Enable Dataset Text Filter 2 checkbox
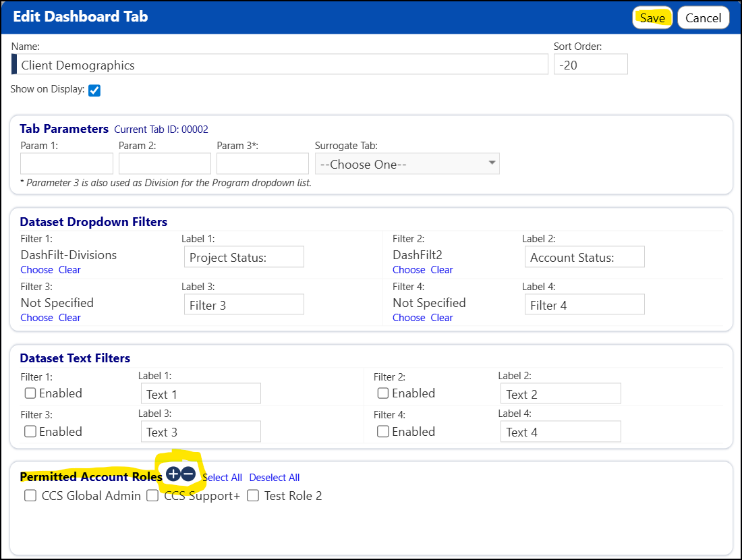Viewport: 742px width, 560px height. (383, 393)
